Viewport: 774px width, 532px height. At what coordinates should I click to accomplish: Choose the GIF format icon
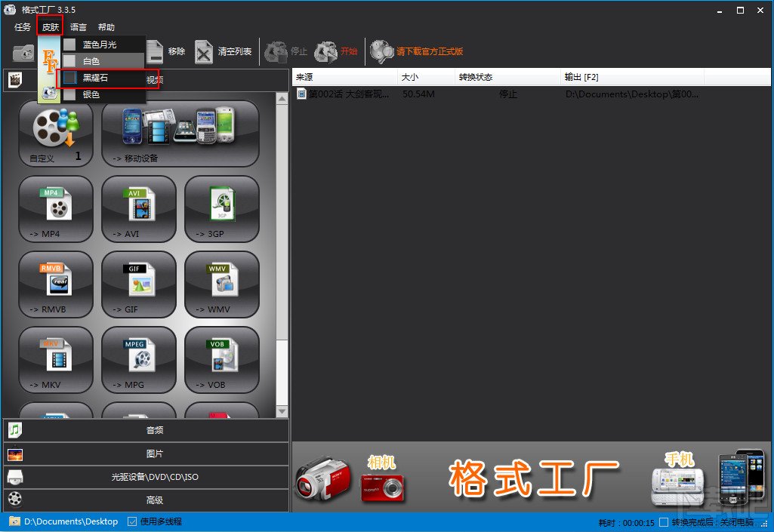click(x=139, y=284)
